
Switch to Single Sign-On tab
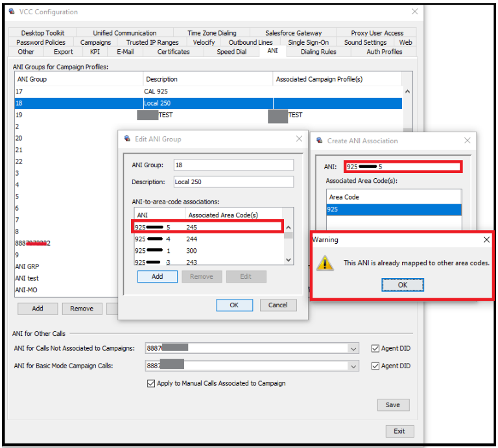click(x=308, y=42)
